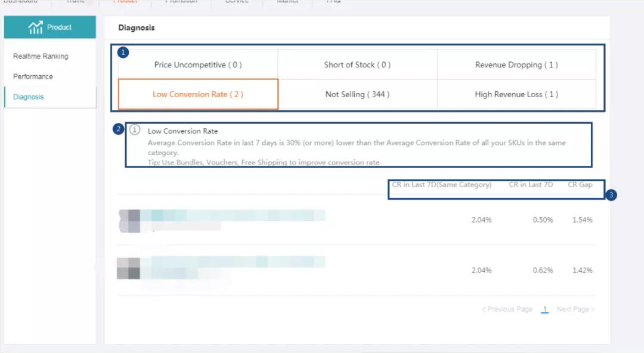
Task: Select the Short of Stock tab
Action: click(357, 65)
